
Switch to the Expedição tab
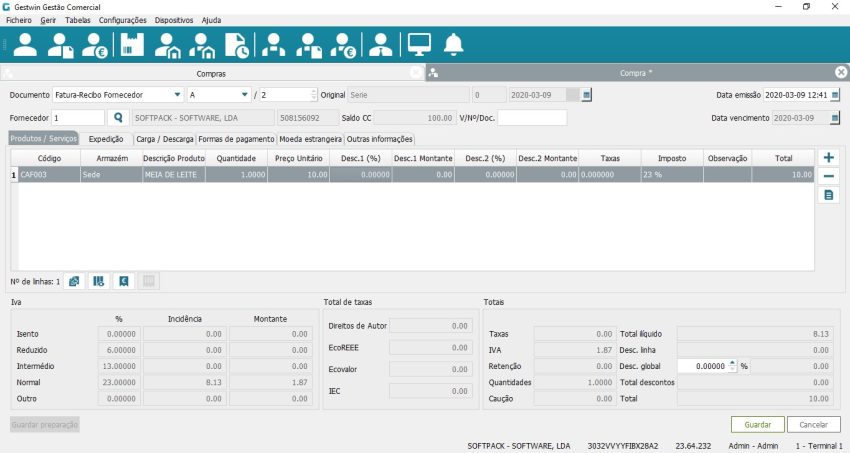[106, 139]
